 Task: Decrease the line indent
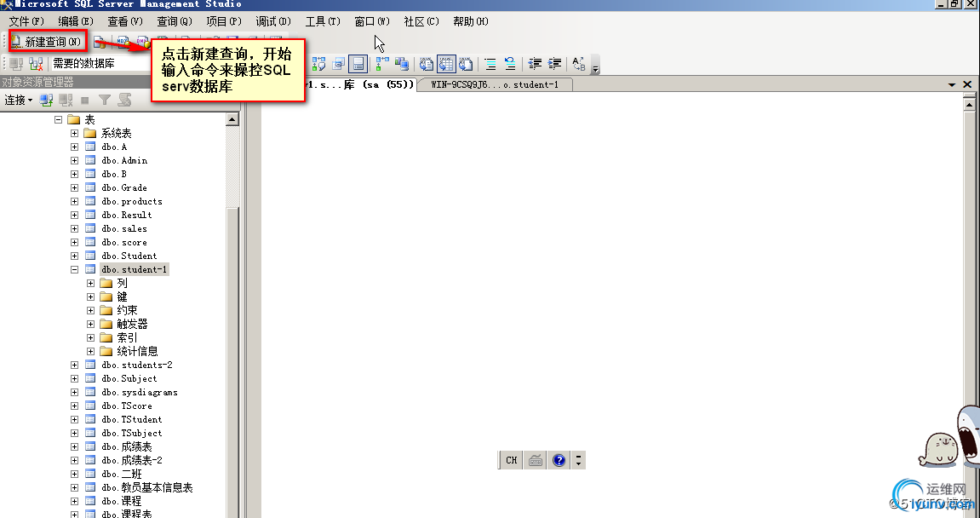[x=535, y=63]
